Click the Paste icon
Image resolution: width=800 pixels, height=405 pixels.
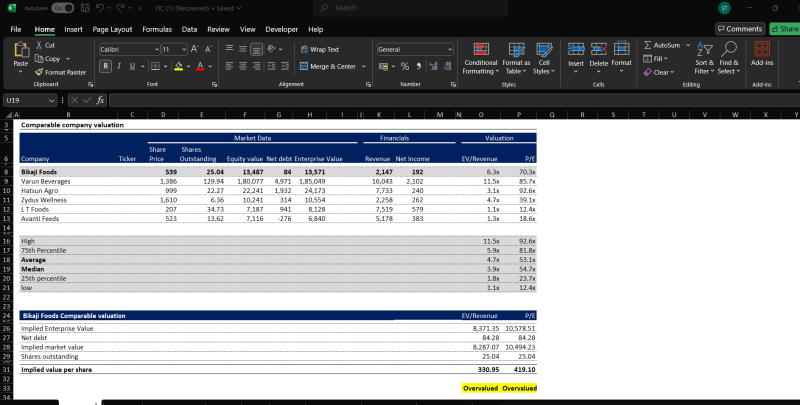tap(21, 49)
